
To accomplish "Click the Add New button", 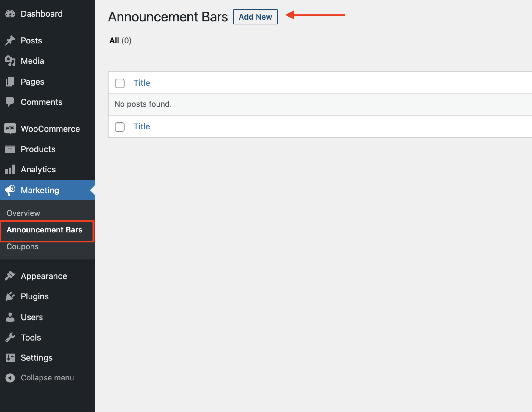I will click(x=255, y=17).
